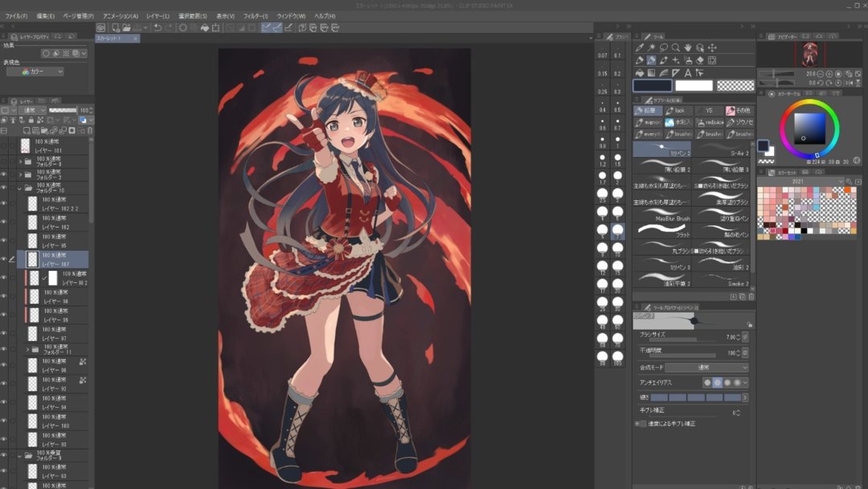Expand フォルダー 8 in layer list

click(x=20, y=162)
